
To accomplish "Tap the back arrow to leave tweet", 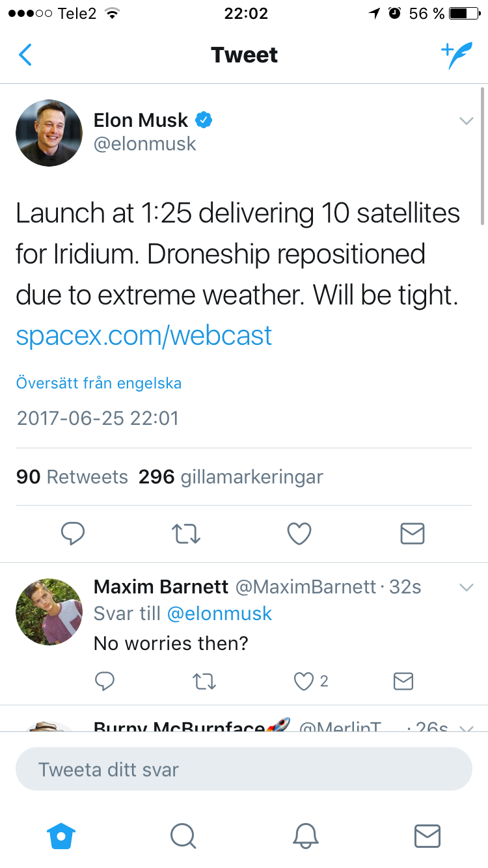I will 25,55.
